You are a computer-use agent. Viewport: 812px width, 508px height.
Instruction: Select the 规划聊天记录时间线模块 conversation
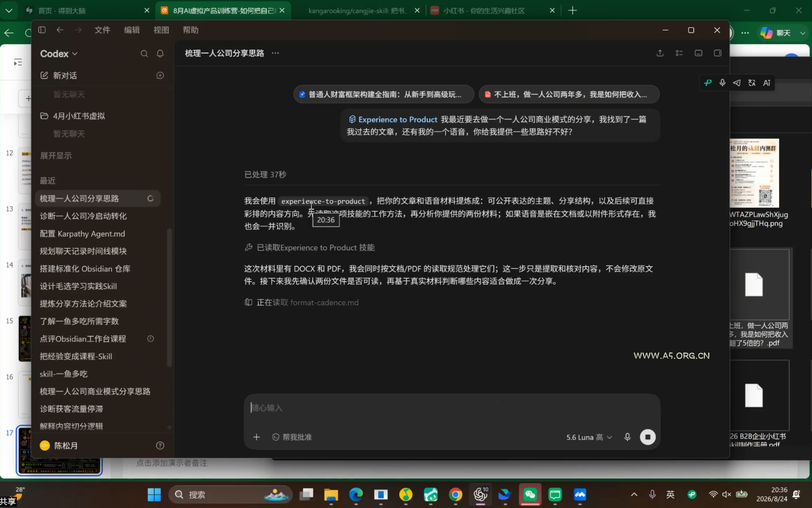97,251
